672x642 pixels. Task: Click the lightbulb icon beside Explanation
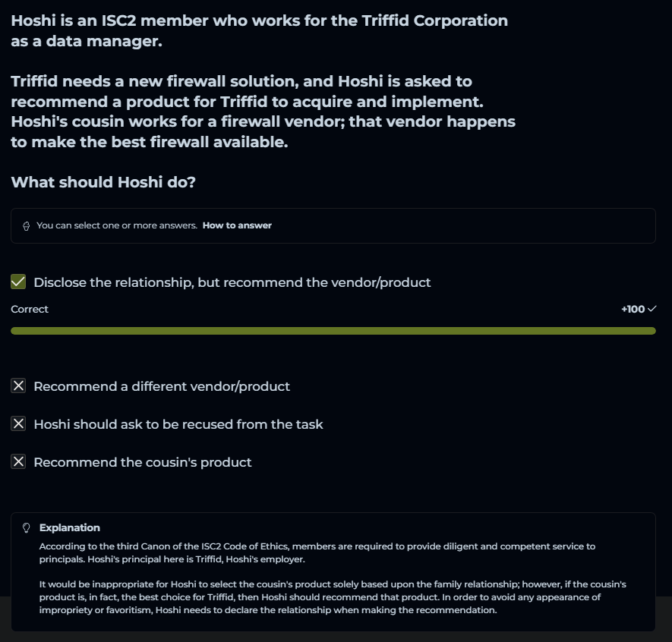27,527
